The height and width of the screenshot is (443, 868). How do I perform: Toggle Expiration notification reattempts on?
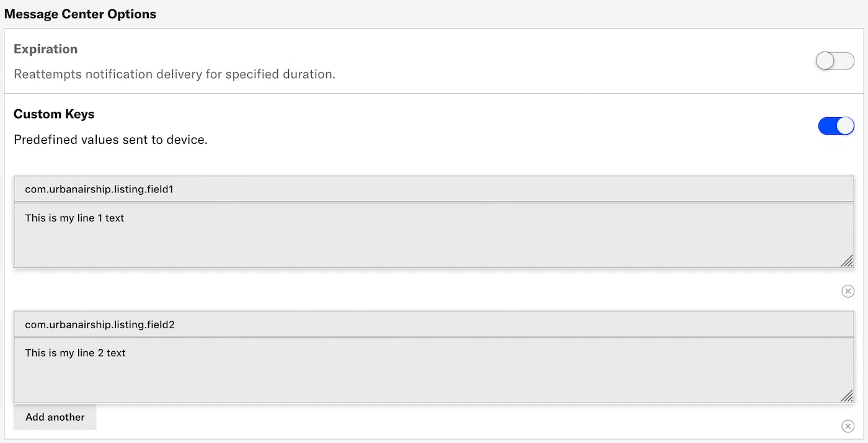(835, 61)
